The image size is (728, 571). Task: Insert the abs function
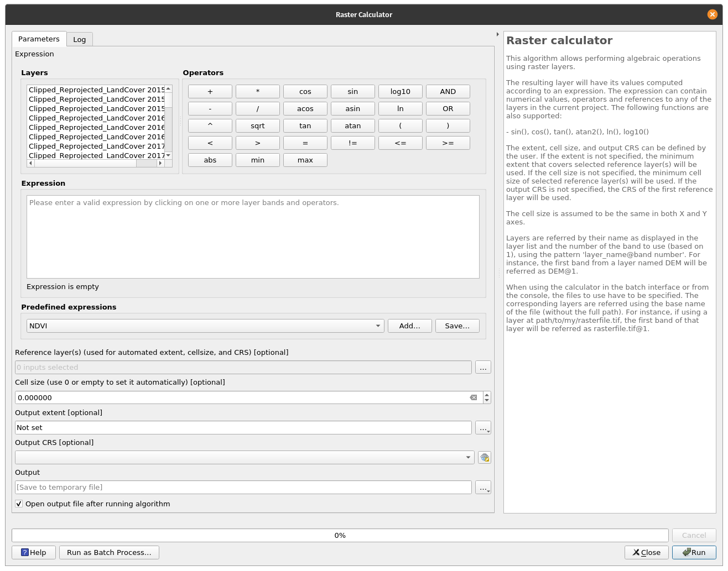point(210,160)
